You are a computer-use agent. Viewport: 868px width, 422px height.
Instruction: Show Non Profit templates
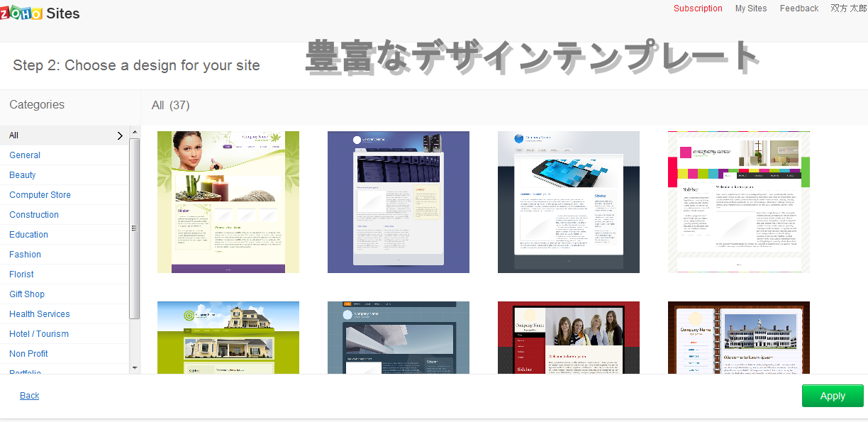(29, 354)
